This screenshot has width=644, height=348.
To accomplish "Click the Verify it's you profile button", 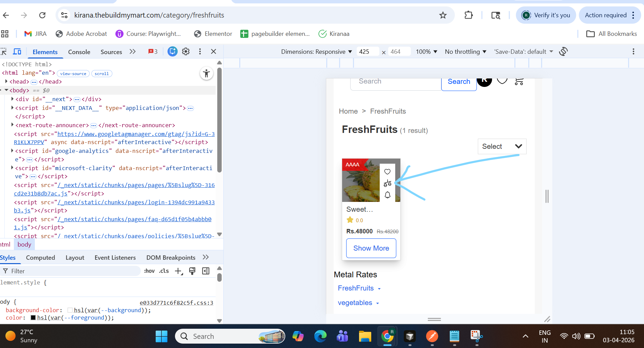I will pyautogui.click(x=546, y=15).
